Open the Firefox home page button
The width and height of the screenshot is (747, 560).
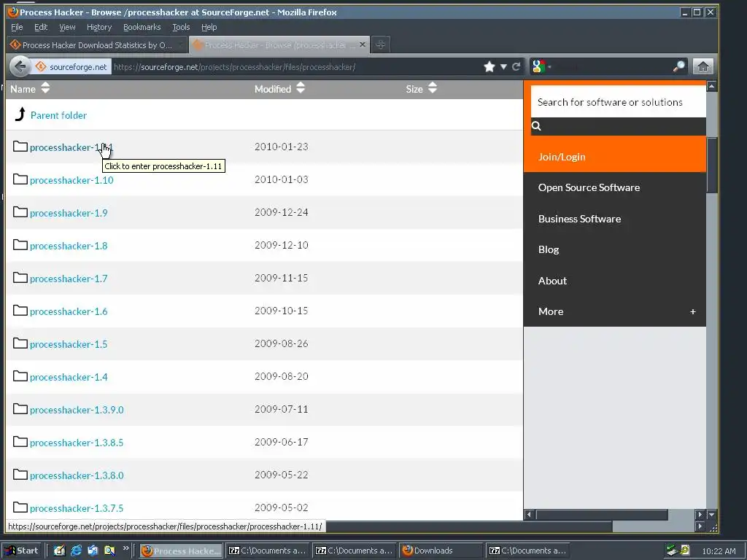pos(703,66)
